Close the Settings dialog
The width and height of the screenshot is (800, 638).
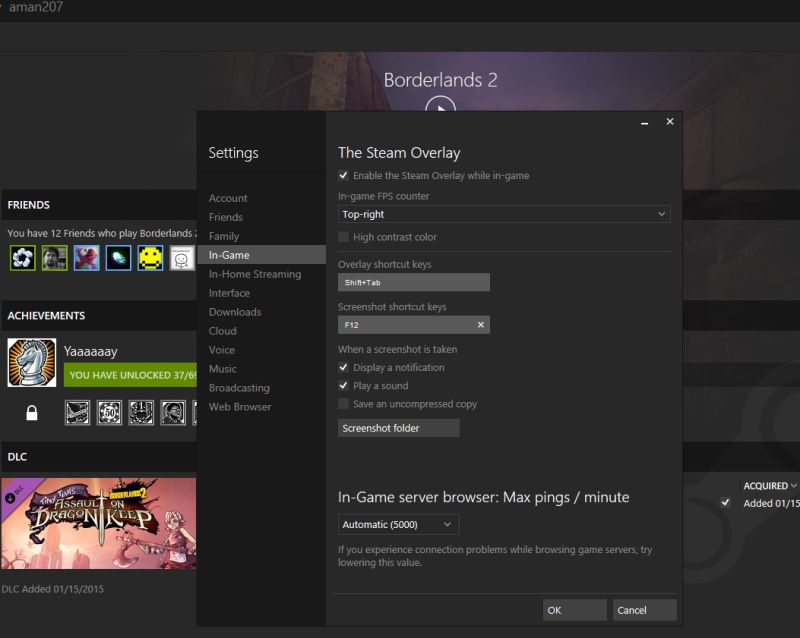click(x=670, y=121)
